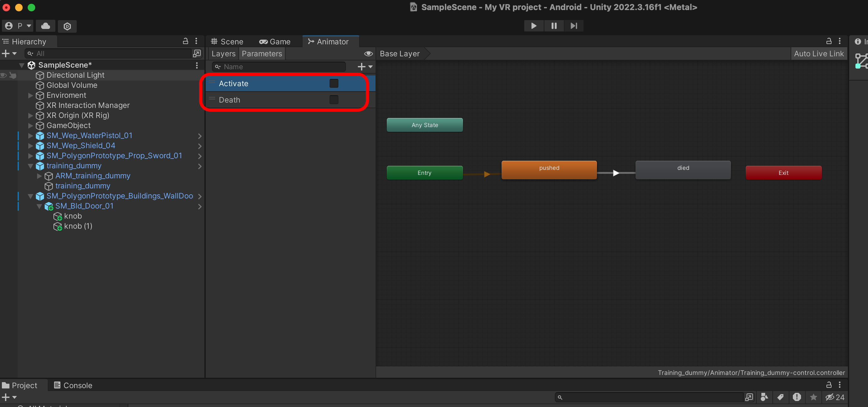Click the version control shield icon
868x407 pixels.
pos(67,26)
